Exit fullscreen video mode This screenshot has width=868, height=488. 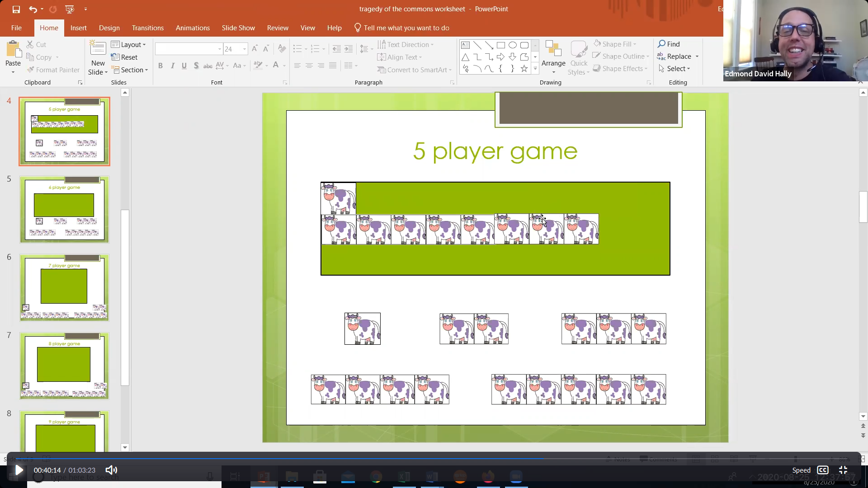pos(843,470)
